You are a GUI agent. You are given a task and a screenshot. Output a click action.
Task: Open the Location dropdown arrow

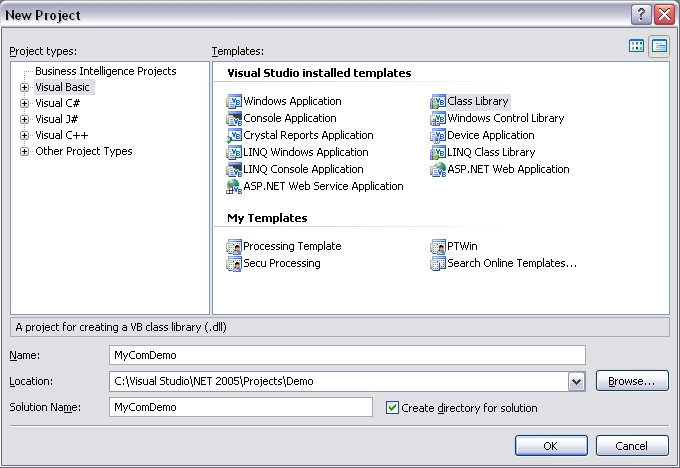tap(576, 382)
